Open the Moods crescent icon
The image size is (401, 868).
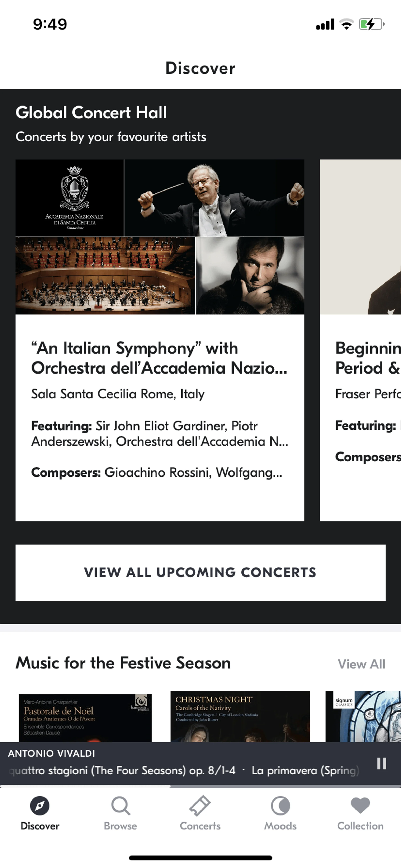[x=280, y=806]
